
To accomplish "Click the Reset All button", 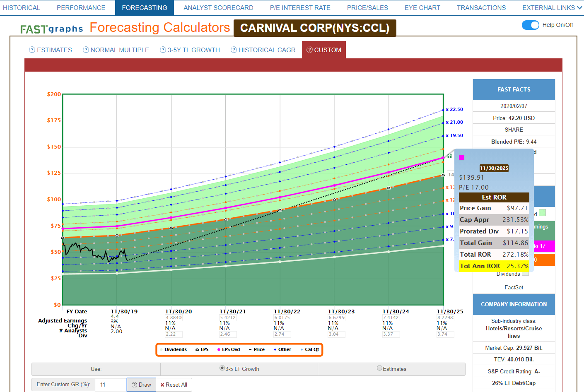I will pos(174,385).
